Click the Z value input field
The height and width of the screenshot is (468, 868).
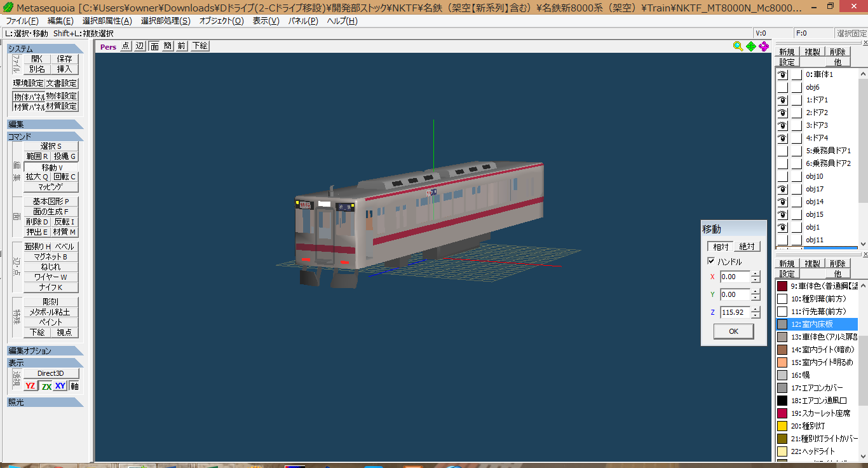tap(735, 312)
